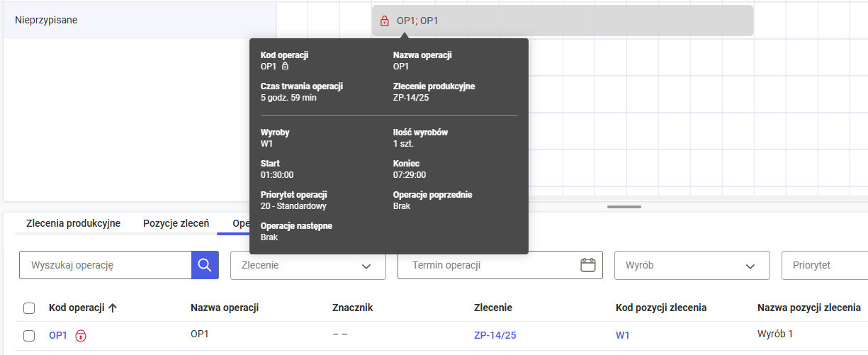Screen dimensions: 868x355
Task: Select the OP1 row checkbox
Action: (x=29, y=336)
